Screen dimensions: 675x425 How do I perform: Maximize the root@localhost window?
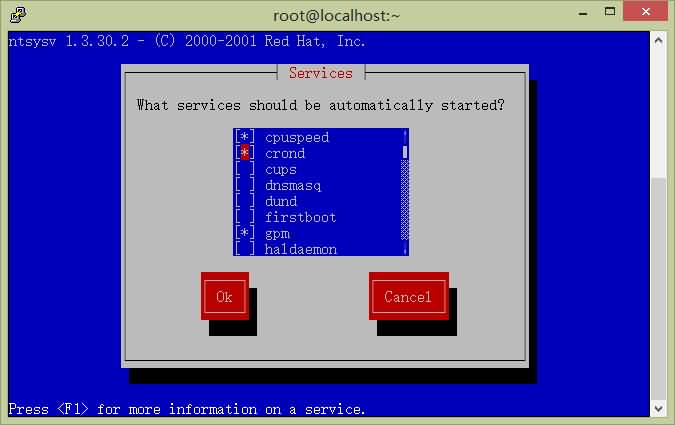pyautogui.click(x=610, y=12)
